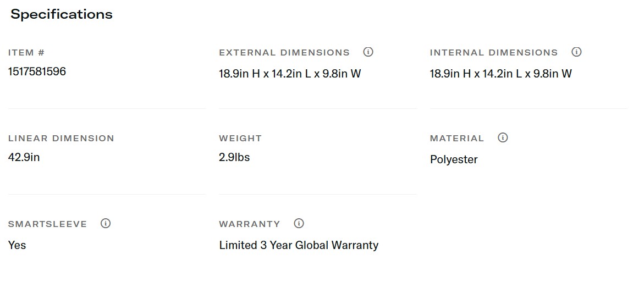Screen dimensions: 644x282
Task: Click the internal dimensions value text
Action: [x=500, y=74]
